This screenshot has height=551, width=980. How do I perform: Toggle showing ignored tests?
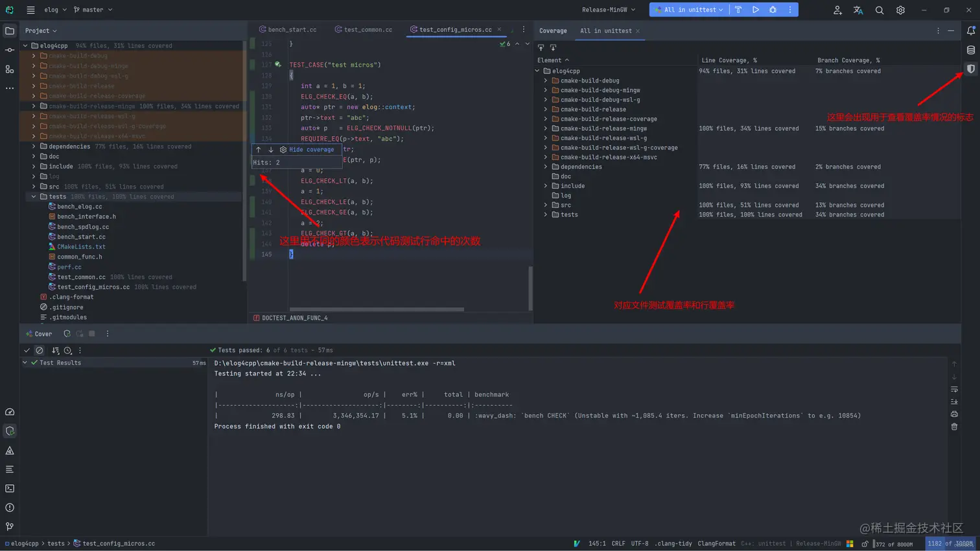point(40,350)
